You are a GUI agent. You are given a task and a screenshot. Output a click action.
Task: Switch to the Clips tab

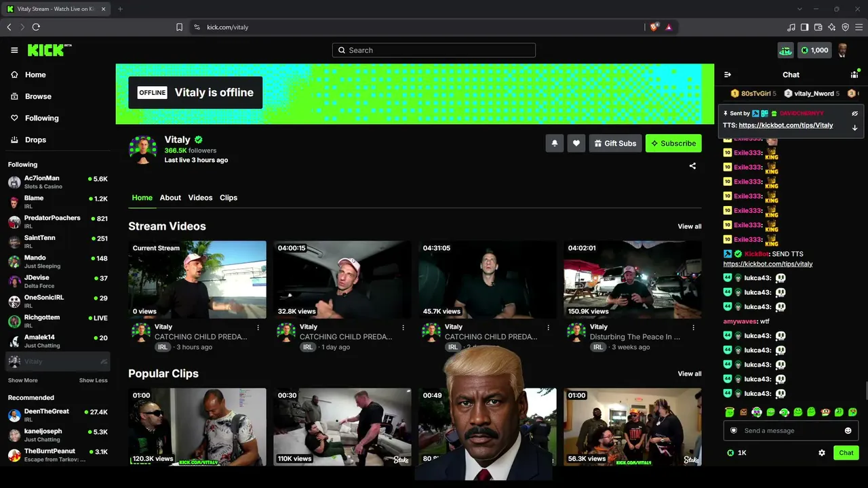[229, 198]
